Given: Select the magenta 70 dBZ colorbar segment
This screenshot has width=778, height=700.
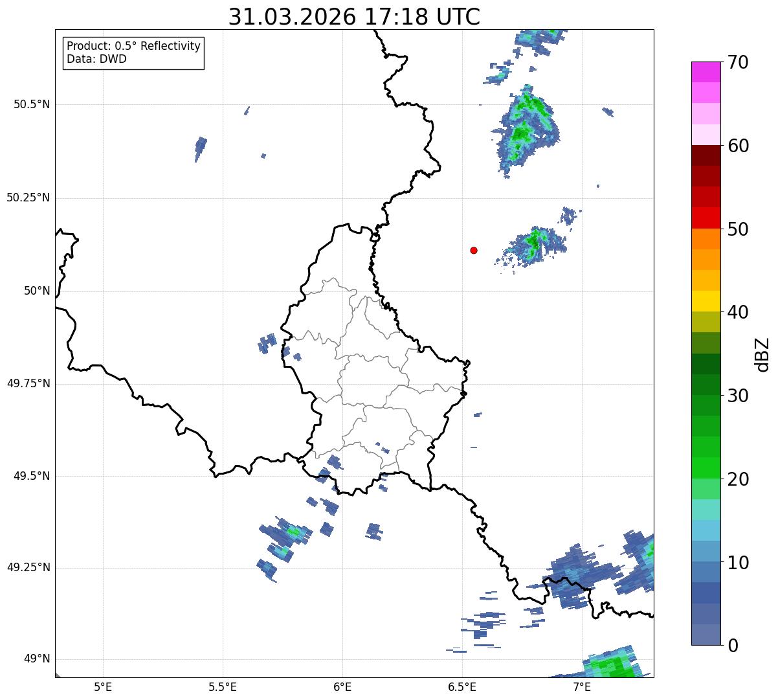Looking at the screenshot, I should (706, 72).
